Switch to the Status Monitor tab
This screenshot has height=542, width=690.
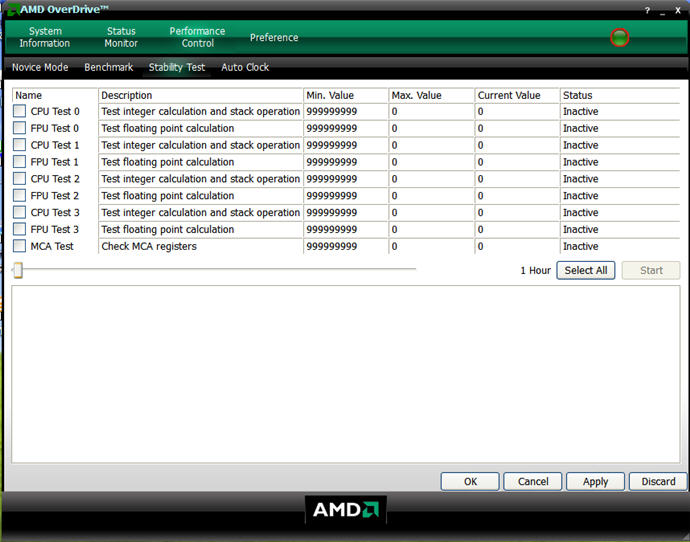point(121,37)
